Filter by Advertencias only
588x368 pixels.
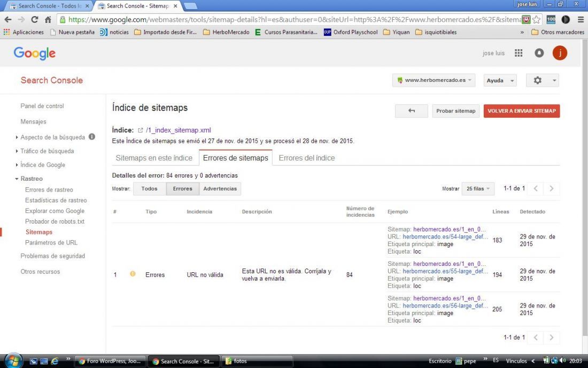(x=220, y=189)
